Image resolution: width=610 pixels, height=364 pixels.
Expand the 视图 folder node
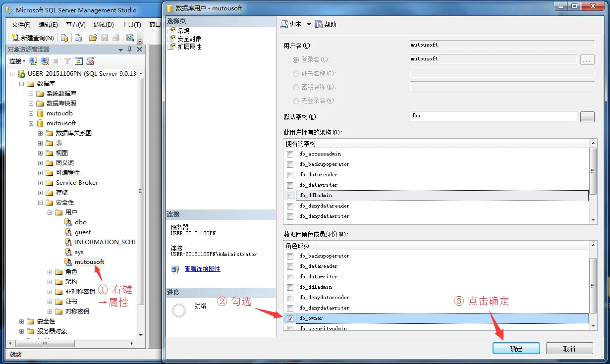pyautogui.click(x=40, y=153)
